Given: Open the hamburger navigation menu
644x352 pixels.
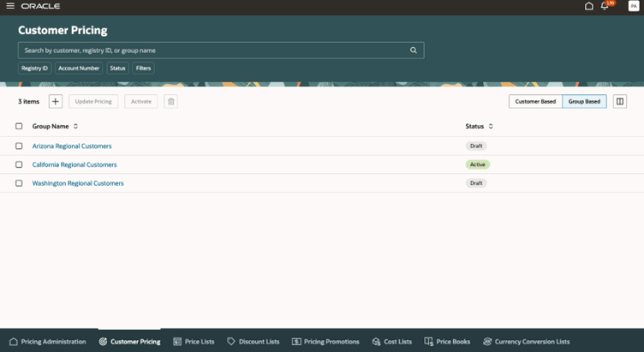Looking at the screenshot, I should click(10, 6).
